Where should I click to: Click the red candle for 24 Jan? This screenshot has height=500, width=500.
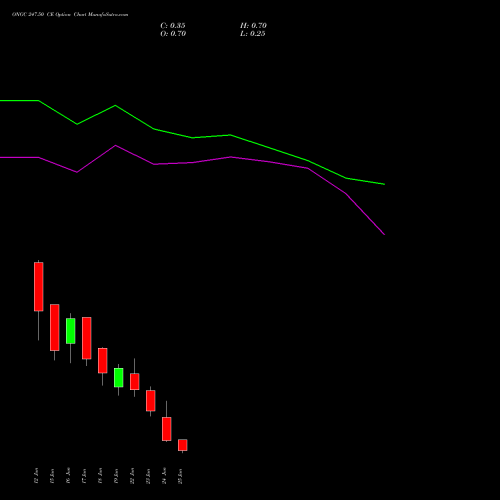pyautogui.click(x=167, y=429)
